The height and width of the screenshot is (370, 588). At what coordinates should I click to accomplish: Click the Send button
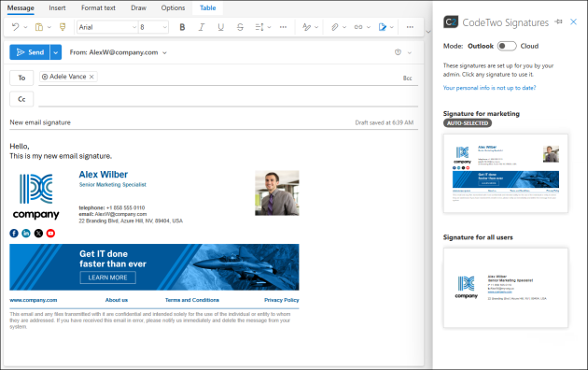point(30,52)
